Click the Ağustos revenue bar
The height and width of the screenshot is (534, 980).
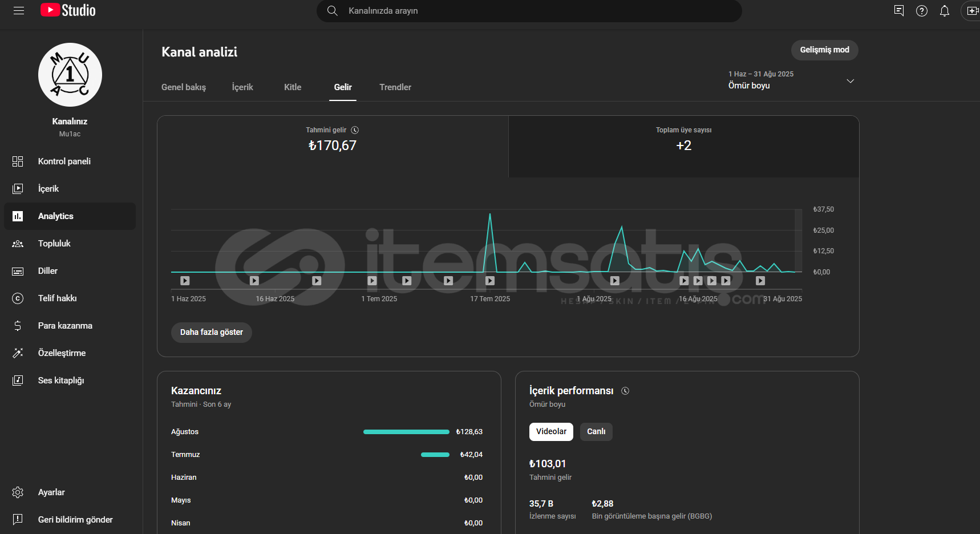[406, 432]
